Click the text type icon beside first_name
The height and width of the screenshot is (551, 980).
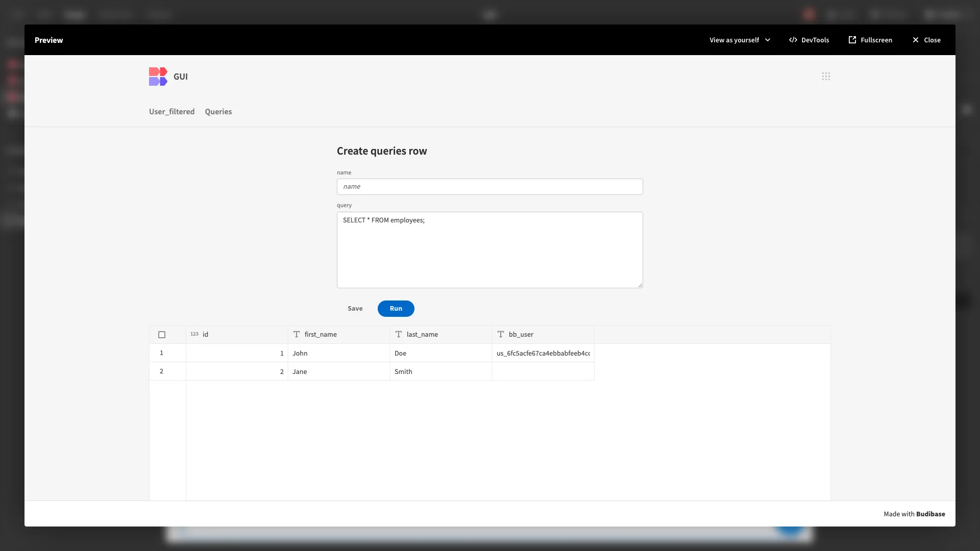pos(297,335)
